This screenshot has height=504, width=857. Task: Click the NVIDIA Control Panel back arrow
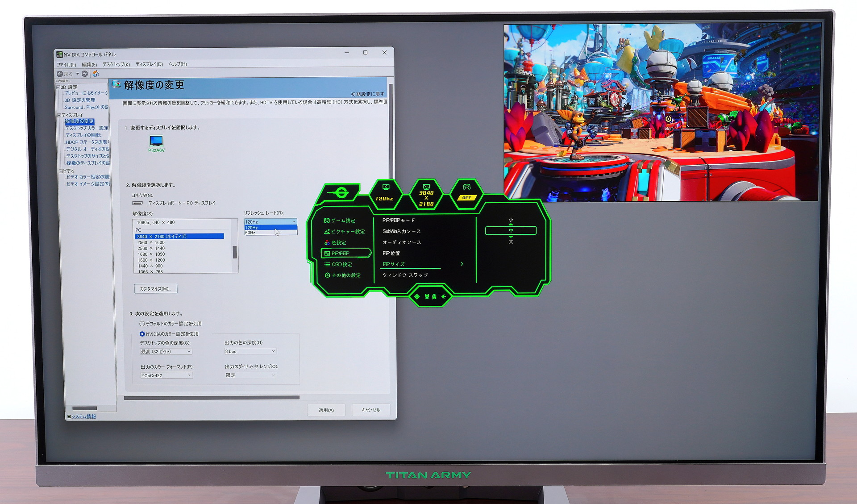60,74
